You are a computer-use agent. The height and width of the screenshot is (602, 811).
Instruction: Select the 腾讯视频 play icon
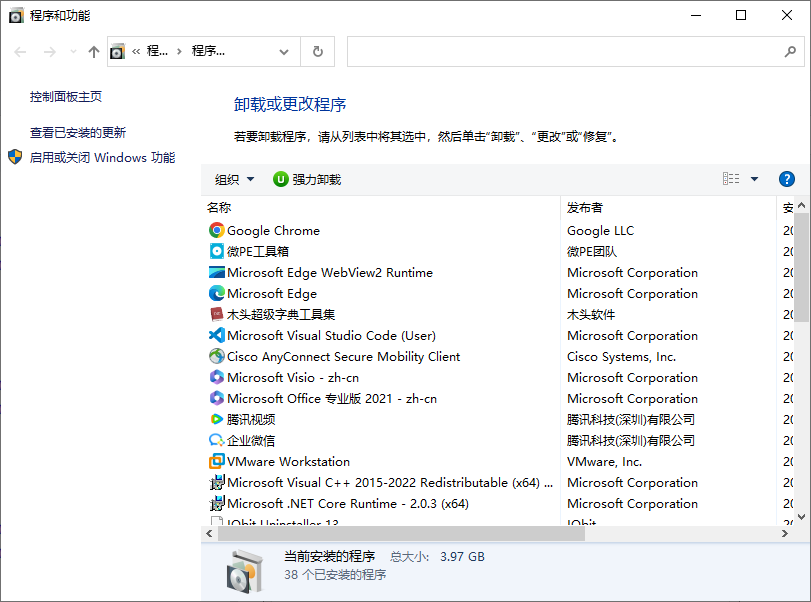tap(217, 419)
